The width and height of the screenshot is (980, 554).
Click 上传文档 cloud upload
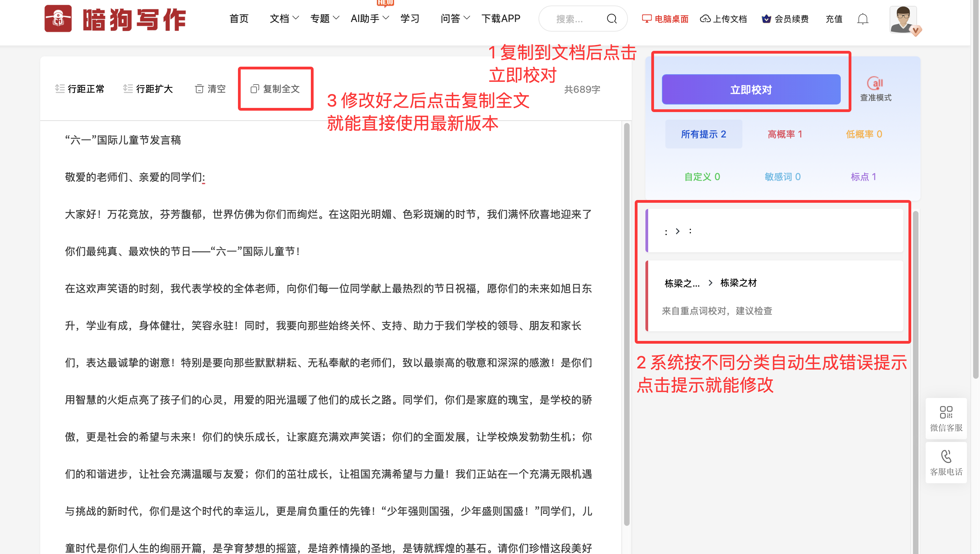(723, 19)
